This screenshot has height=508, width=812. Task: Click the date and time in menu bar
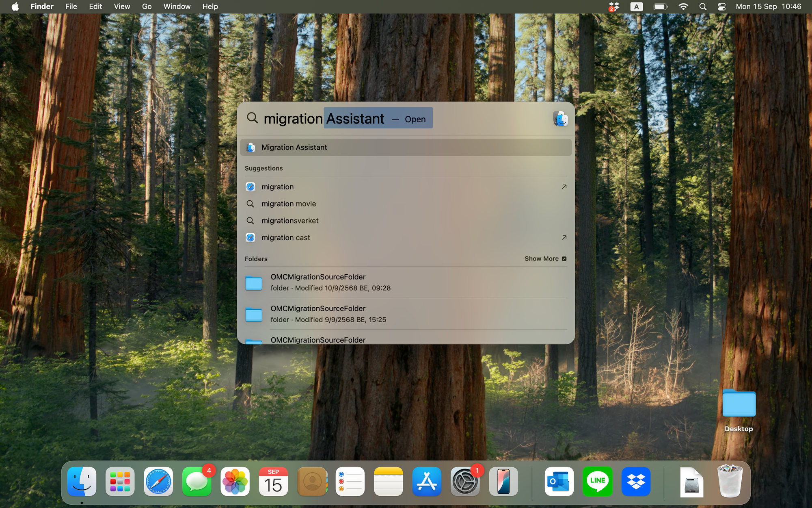769,7
